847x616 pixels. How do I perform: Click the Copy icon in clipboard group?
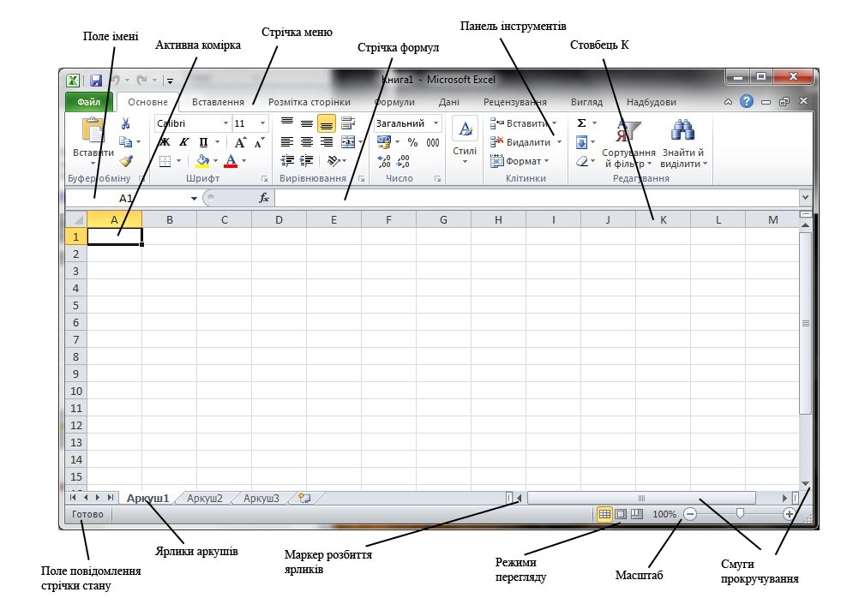(126, 142)
